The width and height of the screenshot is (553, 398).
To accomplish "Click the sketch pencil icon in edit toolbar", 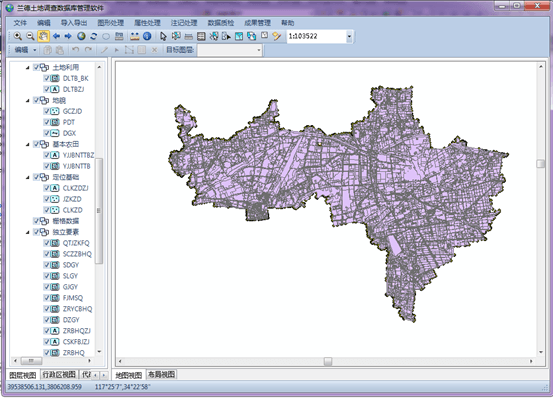I will (104, 50).
